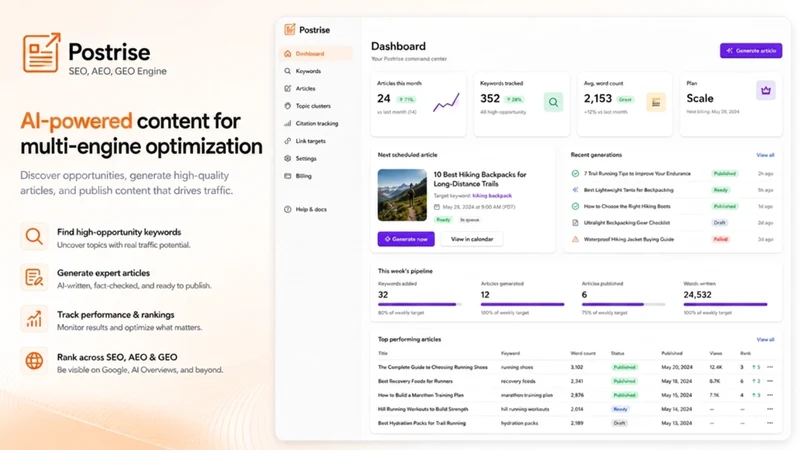Click the chart icon for Track performance & rankings

click(34, 319)
